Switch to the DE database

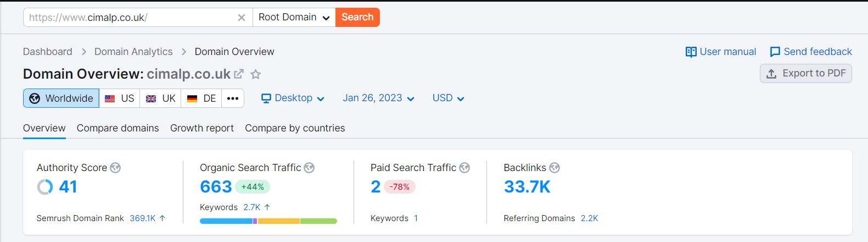(x=201, y=98)
